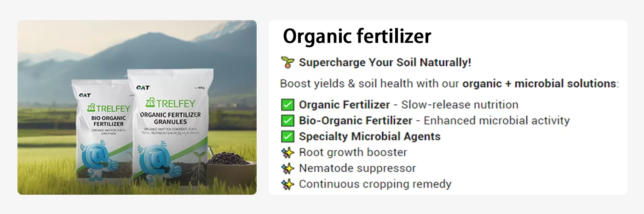Click the "Organic Fertilizer Granules" bag label
The height and width of the screenshot is (214, 644).
[170, 118]
